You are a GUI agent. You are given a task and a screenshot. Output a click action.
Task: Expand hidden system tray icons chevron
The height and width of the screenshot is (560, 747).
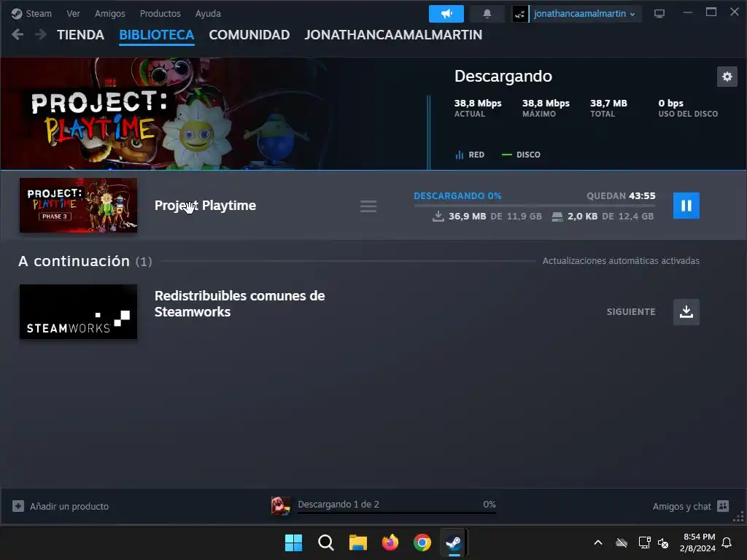598,542
